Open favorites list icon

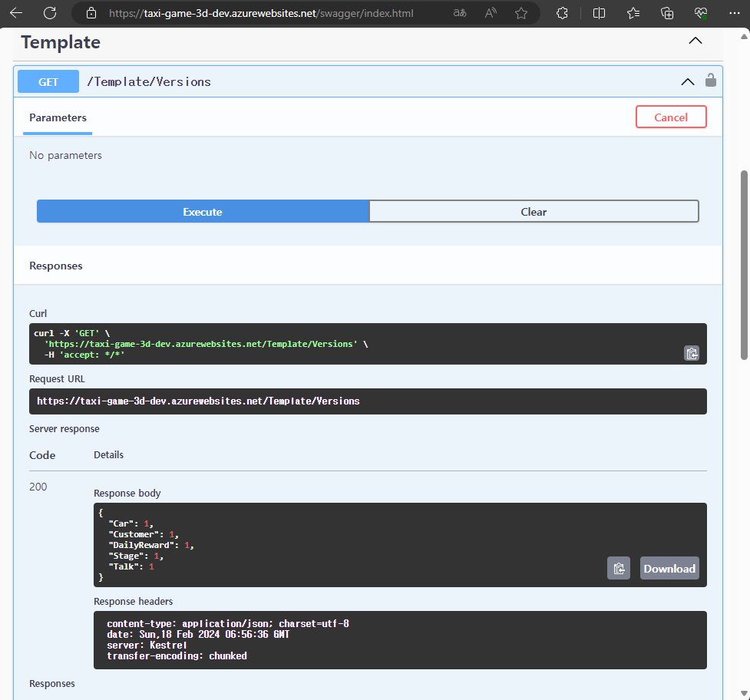coord(633,13)
